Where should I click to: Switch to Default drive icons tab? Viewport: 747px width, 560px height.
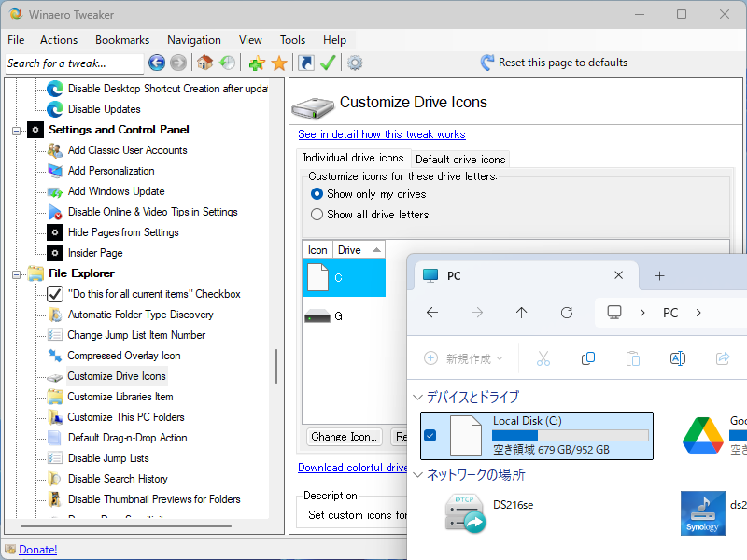click(460, 159)
